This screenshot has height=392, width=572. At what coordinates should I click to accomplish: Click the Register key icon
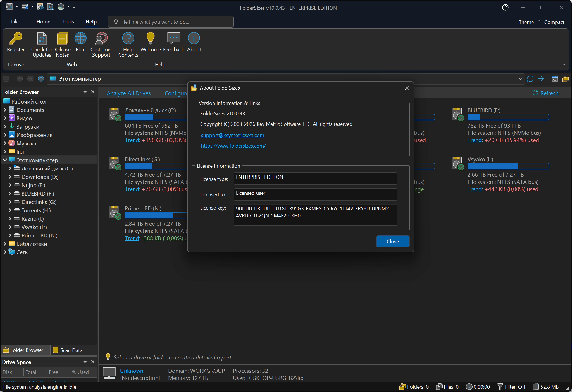16,39
